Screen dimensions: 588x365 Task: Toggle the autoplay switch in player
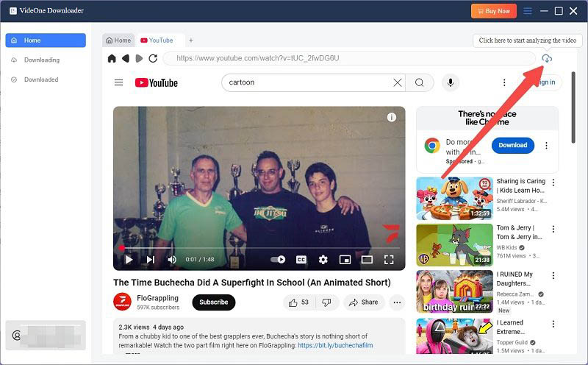278,259
